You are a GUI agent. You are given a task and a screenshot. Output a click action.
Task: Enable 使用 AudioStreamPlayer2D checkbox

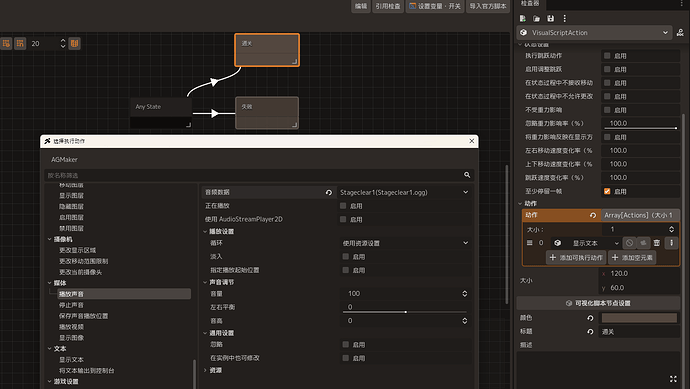pyautogui.click(x=343, y=219)
